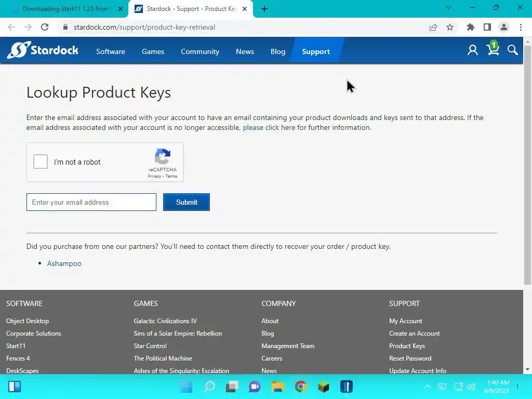Open Star Control footer link
Image resolution: width=532 pixels, height=399 pixels.
pos(150,346)
